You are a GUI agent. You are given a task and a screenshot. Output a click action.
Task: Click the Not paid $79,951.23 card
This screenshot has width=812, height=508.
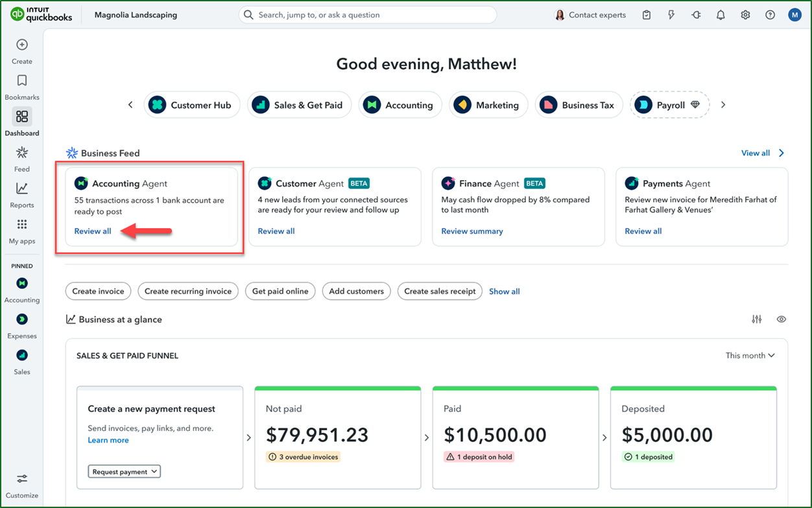(x=338, y=437)
